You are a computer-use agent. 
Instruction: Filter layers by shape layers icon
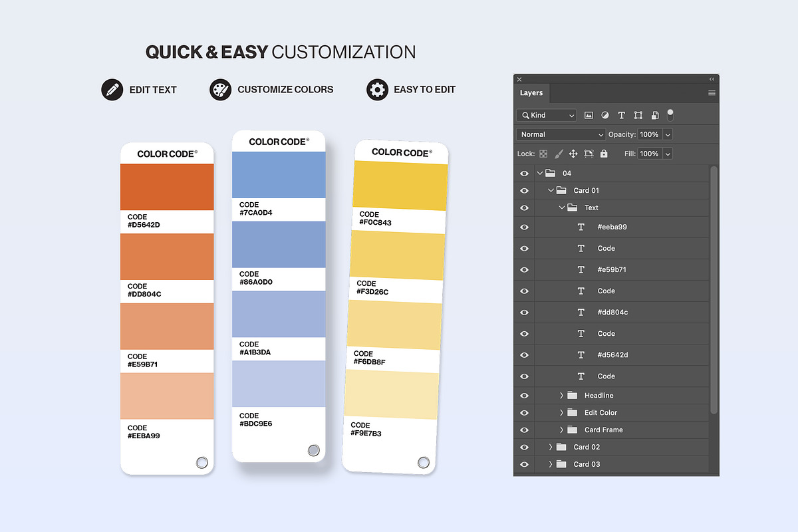tap(638, 115)
